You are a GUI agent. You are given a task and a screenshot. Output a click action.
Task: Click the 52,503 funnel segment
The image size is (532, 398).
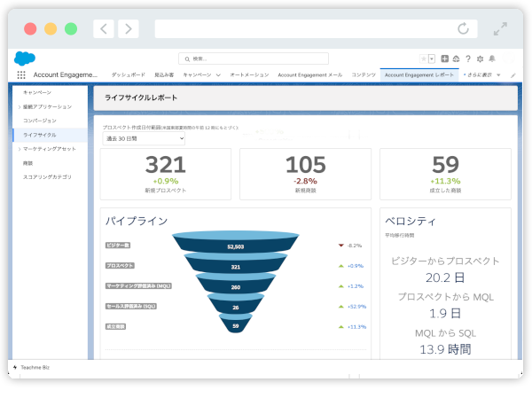(236, 246)
